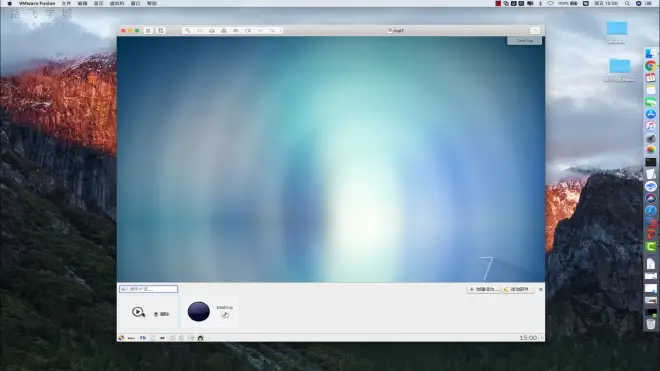Click the create desktop button with the plus sign
Screen dimensions: 660x371
(x=484, y=289)
